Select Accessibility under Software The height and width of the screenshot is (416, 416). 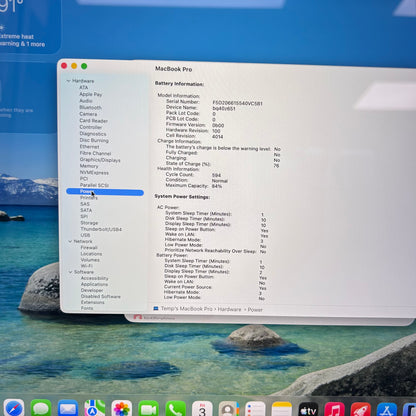tap(95, 278)
